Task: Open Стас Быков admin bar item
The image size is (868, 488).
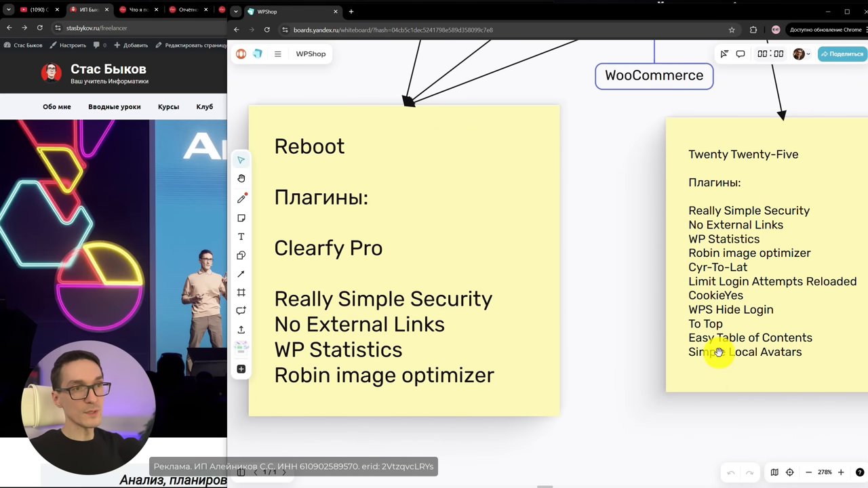Action: (x=23, y=45)
